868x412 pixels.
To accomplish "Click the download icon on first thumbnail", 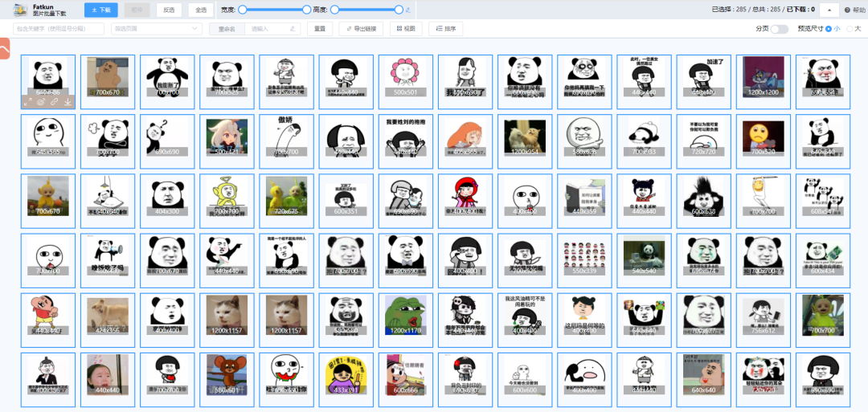I will 68,102.
